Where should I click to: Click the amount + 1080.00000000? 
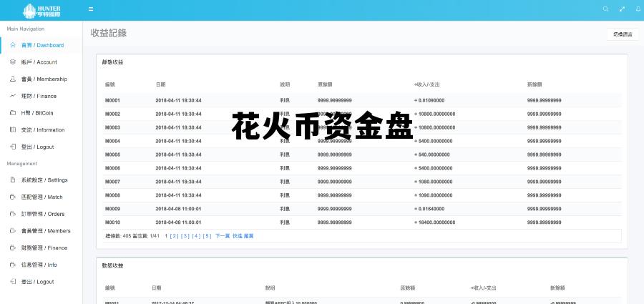(x=434, y=182)
